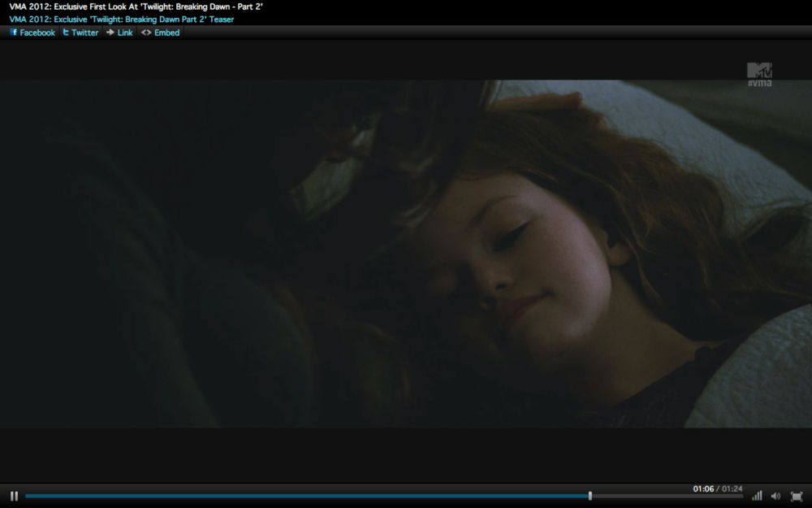Click the elapsed time 01:06
812x508 pixels.
point(702,488)
